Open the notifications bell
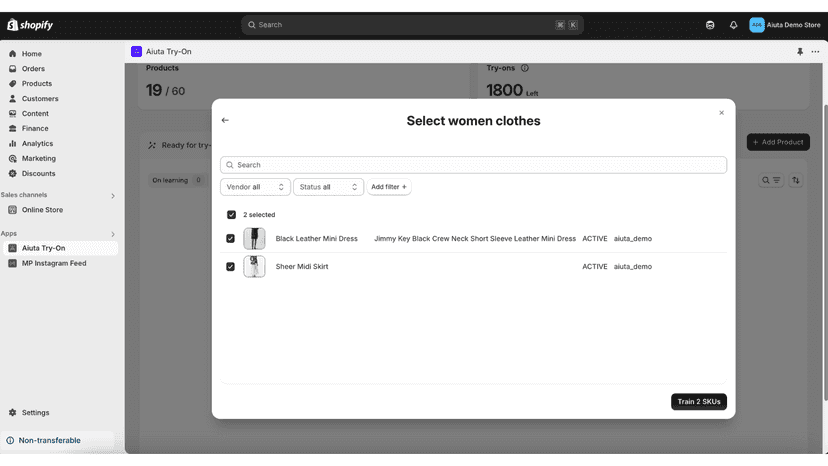 pyautogui.click(x=733, y=25)
